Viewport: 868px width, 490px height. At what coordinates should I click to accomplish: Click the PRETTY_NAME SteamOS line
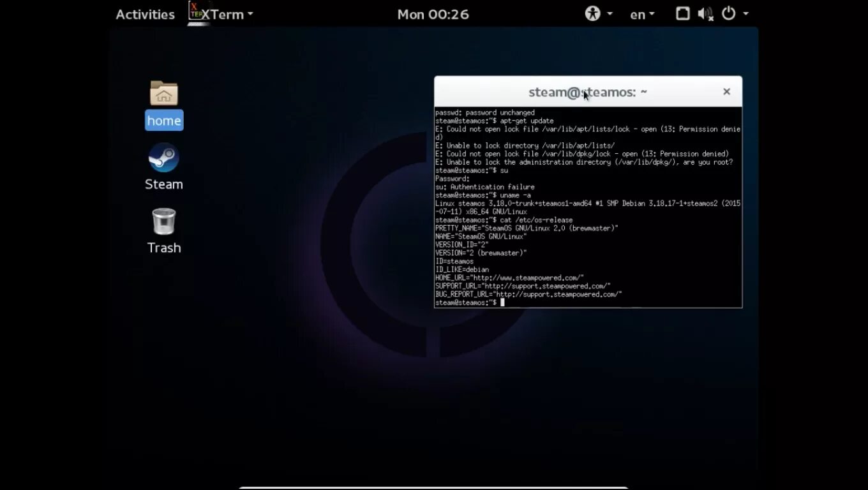coord(527,228)
